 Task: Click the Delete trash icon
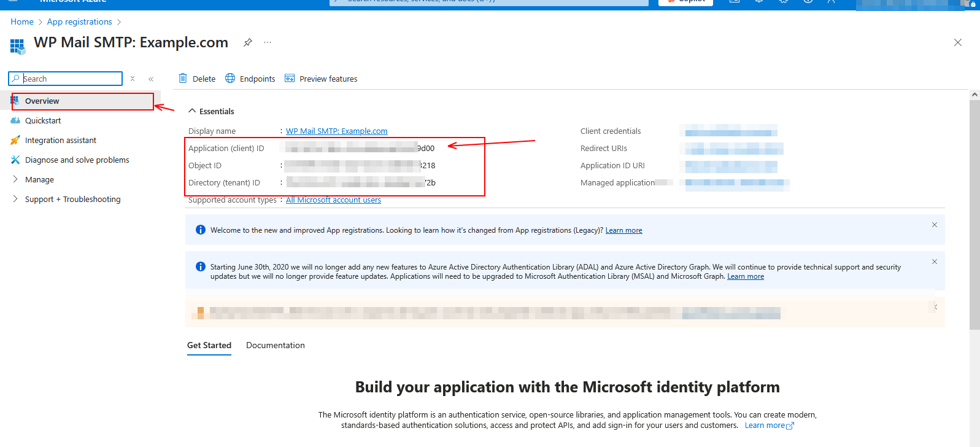pyautogui.click(x=183, y=78)
